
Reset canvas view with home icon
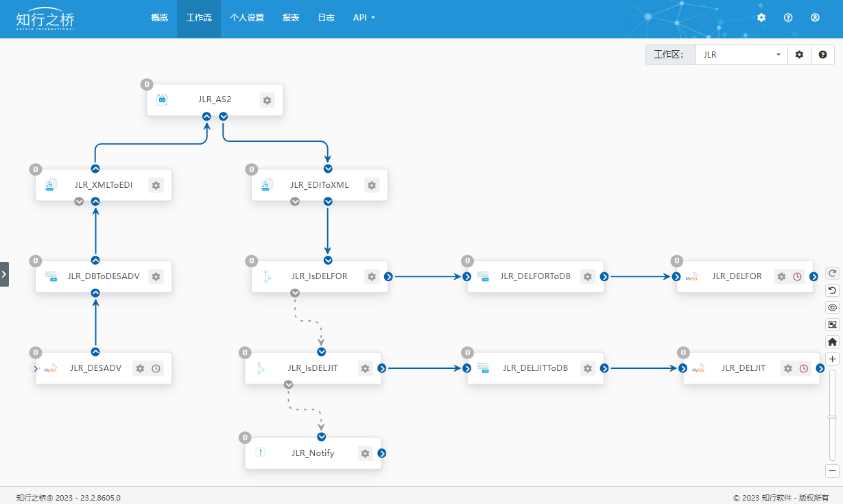[x=832, y=341]
